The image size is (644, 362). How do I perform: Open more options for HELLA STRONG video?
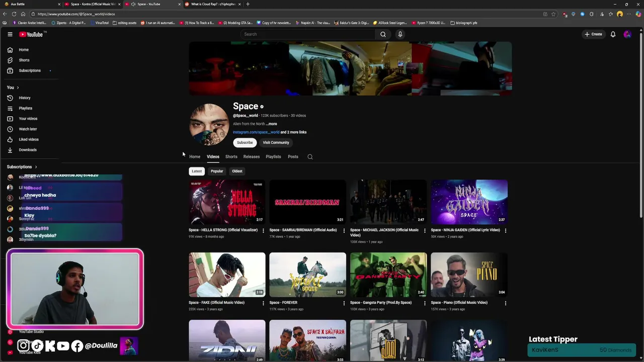click(263, 231)
